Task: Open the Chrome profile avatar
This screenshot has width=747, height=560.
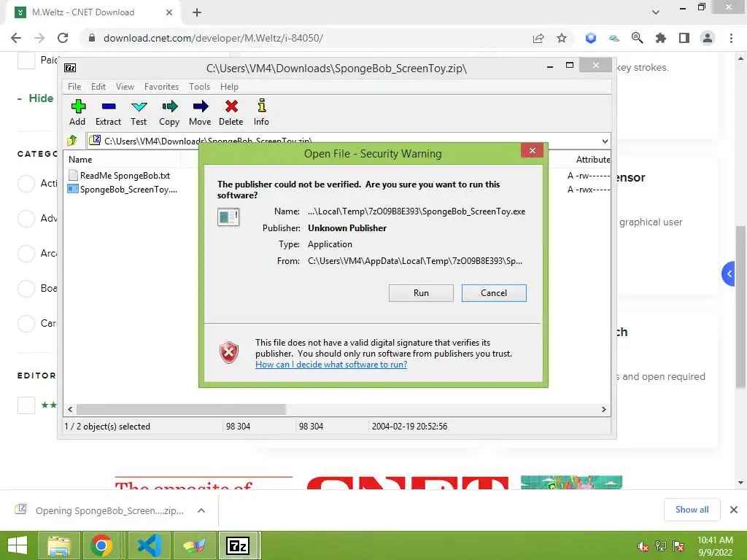Action: 708,38
